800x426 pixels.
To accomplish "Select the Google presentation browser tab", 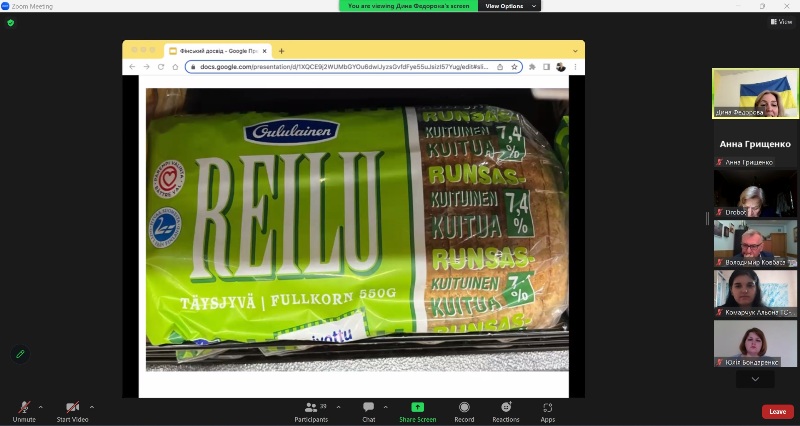I will click(x=218, y=50).
